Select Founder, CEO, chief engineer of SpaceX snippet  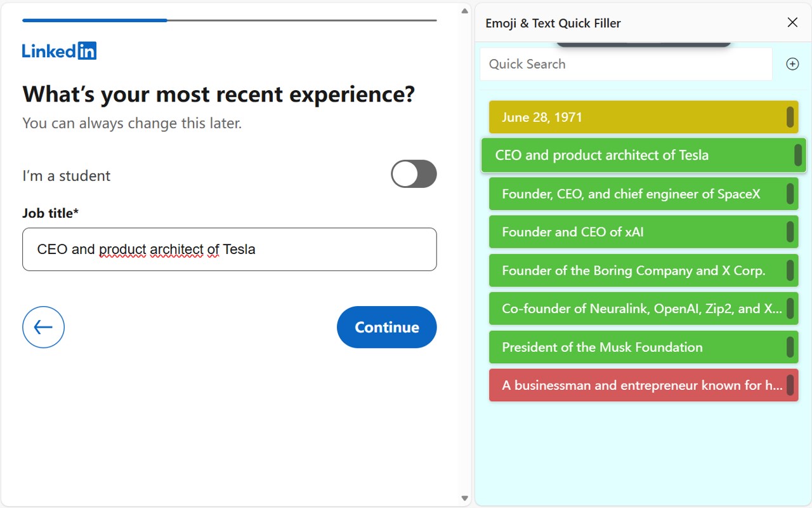(634, 194)
